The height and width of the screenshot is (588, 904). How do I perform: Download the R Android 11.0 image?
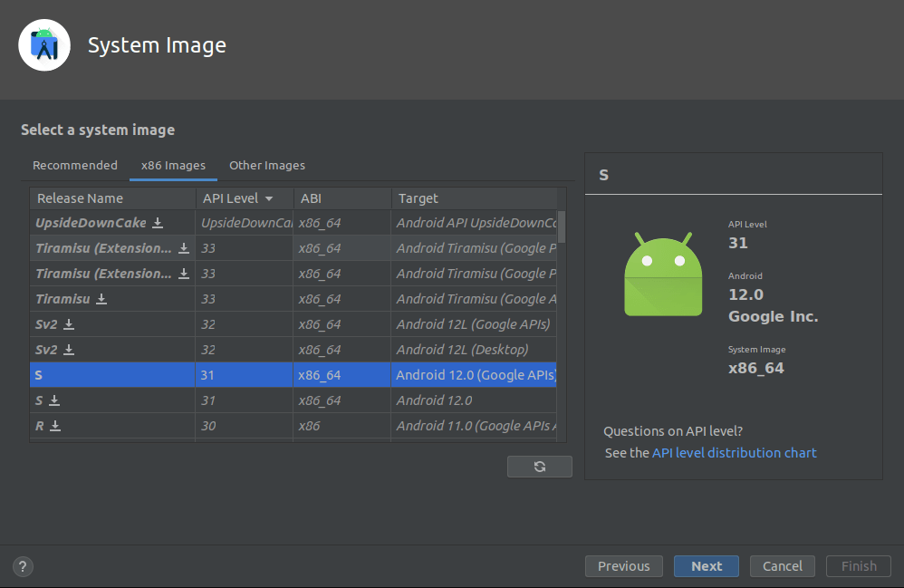pyautogui.click(x=55, y=426)
